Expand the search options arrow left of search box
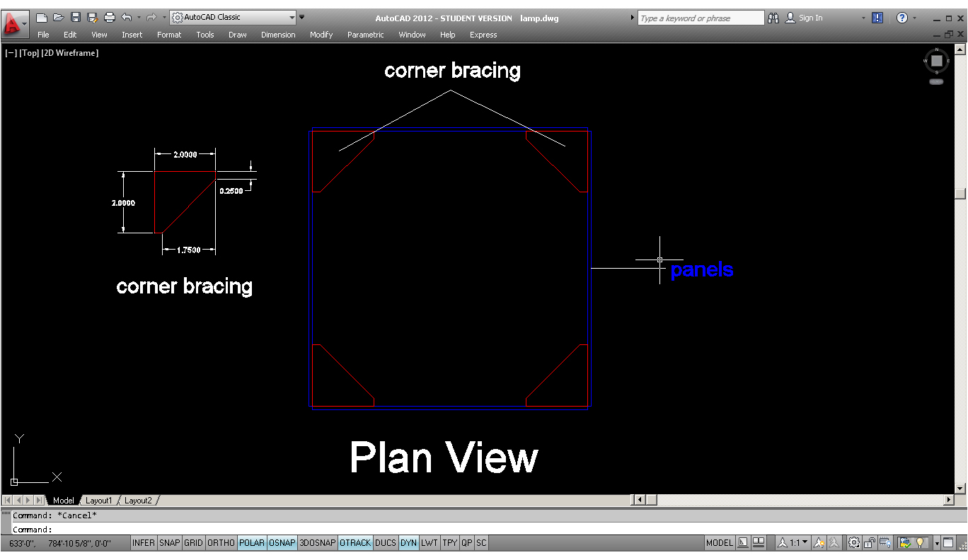Image resolution: width=968 pixels, height=560 pixels. click(633, 18)
